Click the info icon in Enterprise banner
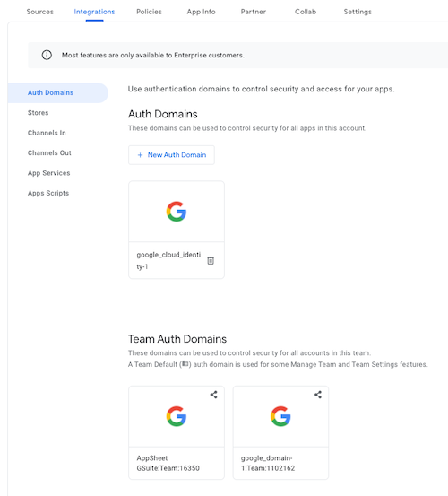The width and height of the screenshot is (448, 496). pyautogui.click(x=47, y=55)
